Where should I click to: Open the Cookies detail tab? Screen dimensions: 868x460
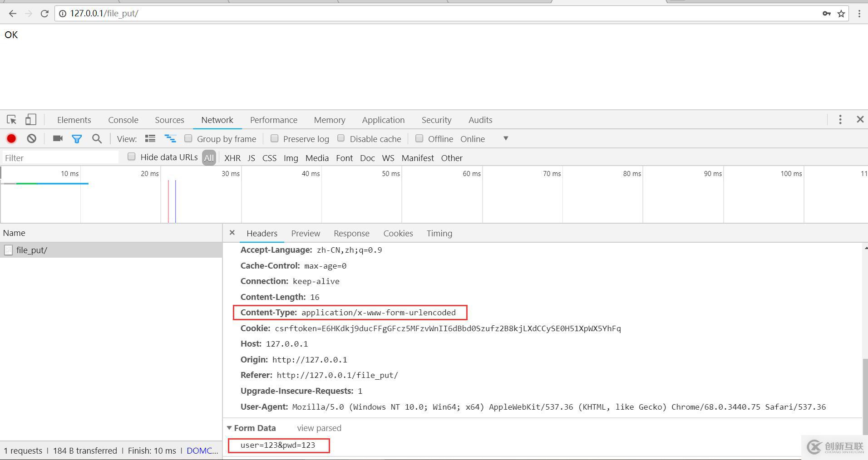click(398, 233)
